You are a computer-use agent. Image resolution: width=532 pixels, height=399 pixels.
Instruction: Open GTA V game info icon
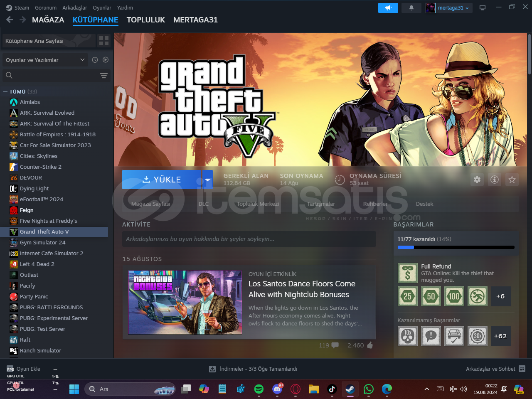[x=495, y=180]
